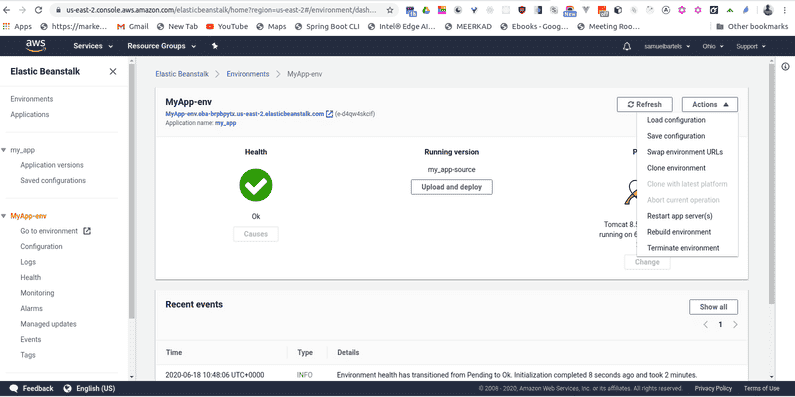Screen dimensions: 795x397
Task: Click the sidebar vertical scrollbar
Action: point(132,192)
